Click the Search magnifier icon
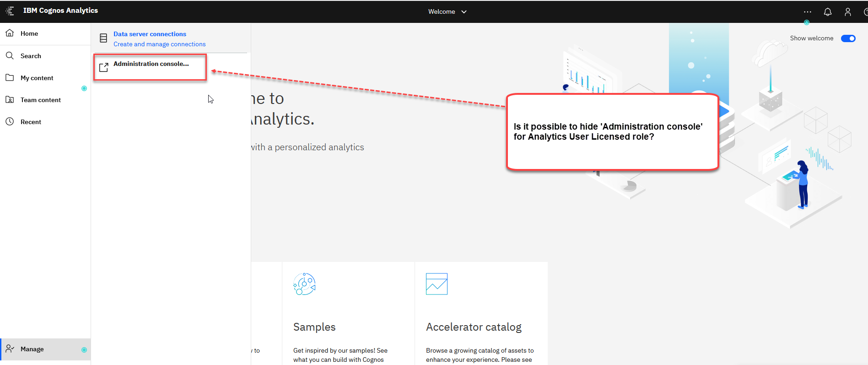 [x=10, y=55]
